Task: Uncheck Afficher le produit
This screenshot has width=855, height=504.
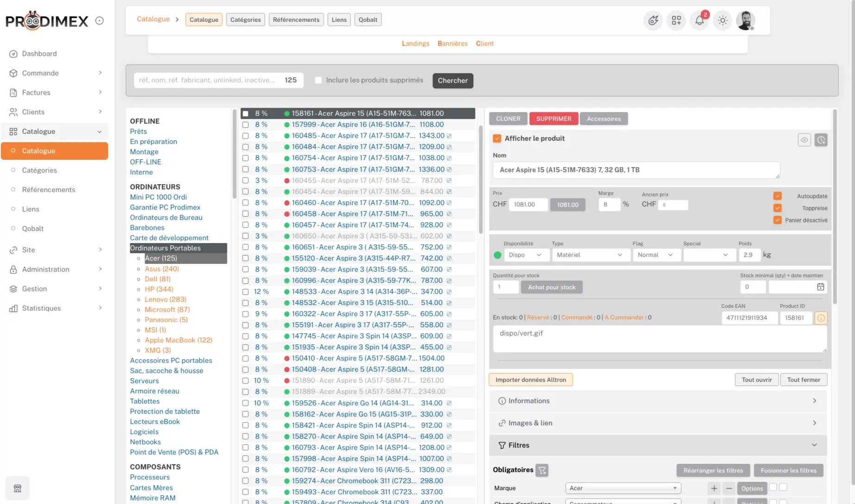Action: point(497,138)
